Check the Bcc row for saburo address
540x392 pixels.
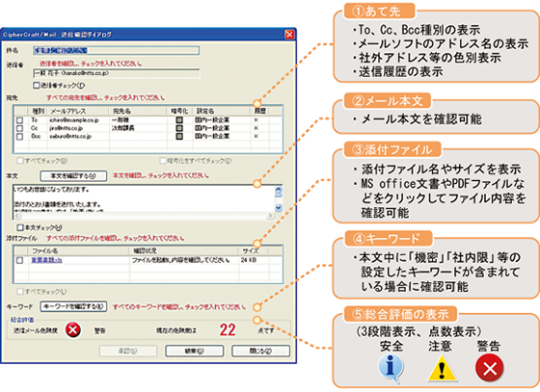20,136
